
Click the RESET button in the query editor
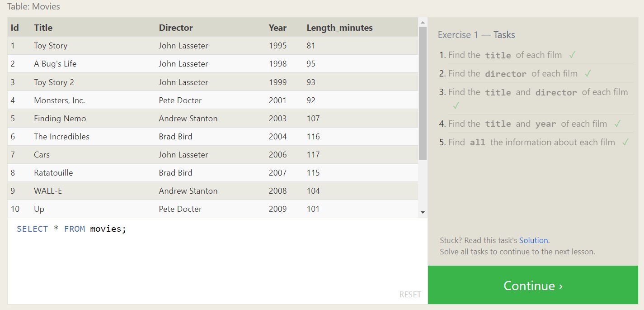click(410, 295)
